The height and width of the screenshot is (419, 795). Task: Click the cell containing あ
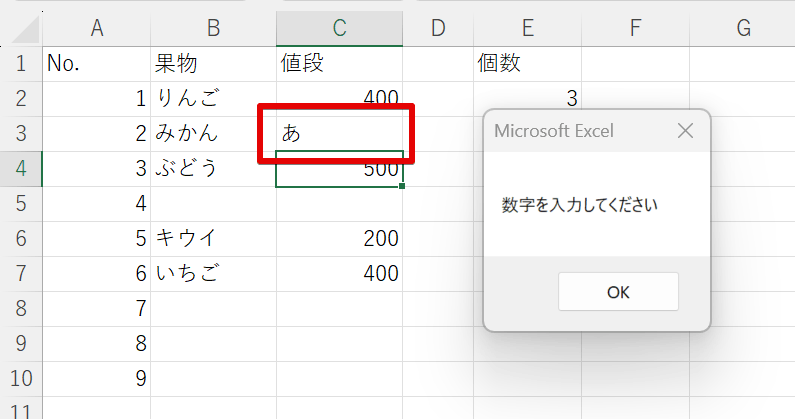339,134
